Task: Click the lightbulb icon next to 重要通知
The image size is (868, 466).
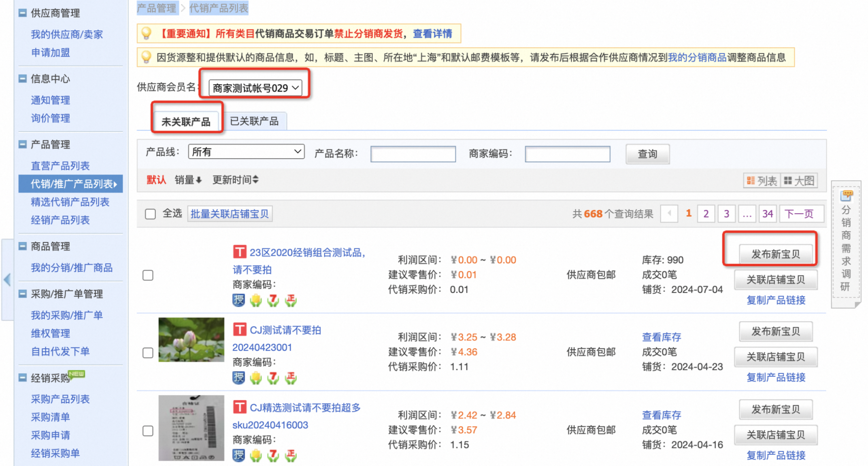Action: tap(147, 33)
